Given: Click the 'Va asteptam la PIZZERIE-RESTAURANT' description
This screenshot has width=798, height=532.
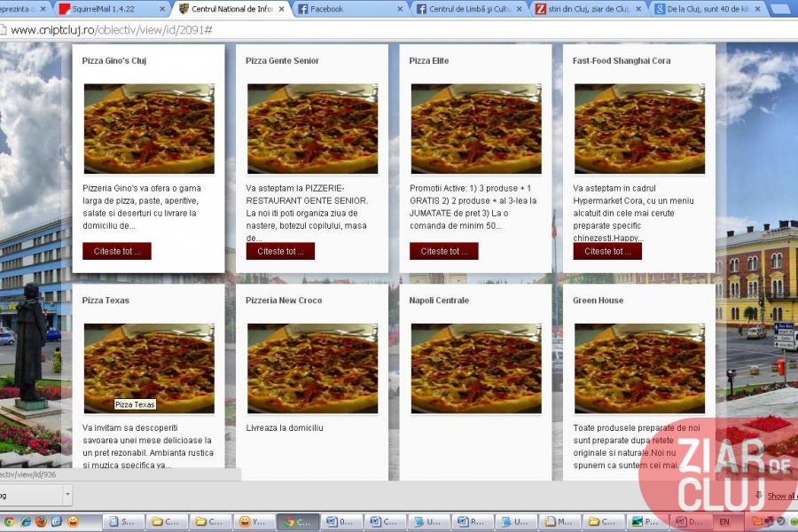Looking at the screenshot, I should [307, 213].
